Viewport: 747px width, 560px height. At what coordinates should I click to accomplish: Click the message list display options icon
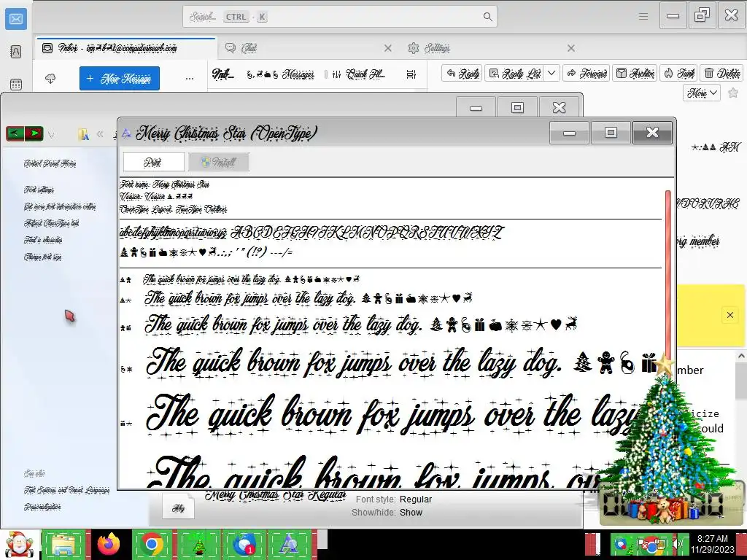pos(411,74)
